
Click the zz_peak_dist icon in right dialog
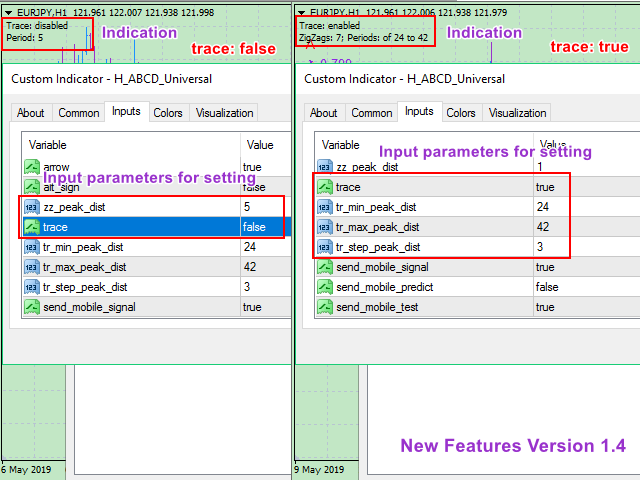tap(325, 167)
